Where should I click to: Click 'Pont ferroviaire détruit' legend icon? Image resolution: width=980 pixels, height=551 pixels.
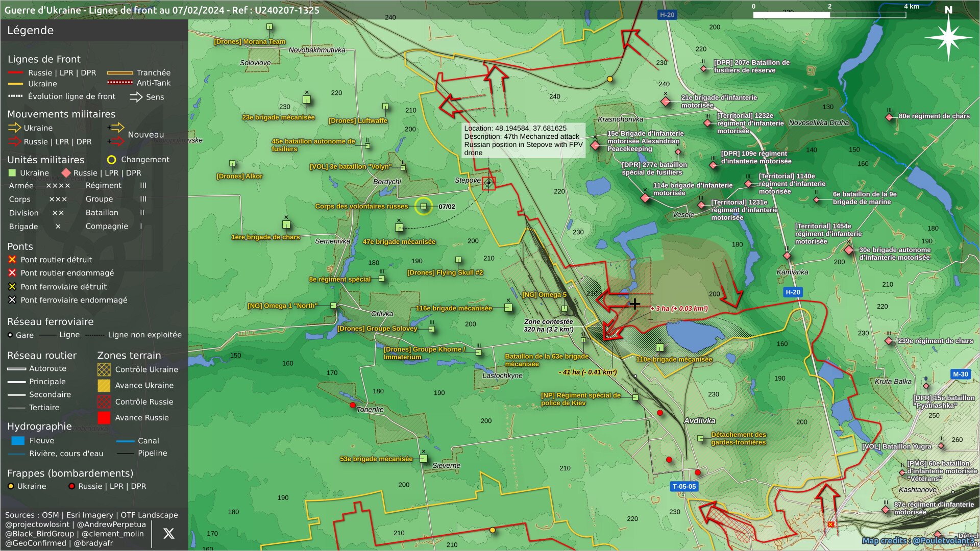coord(12,287)
